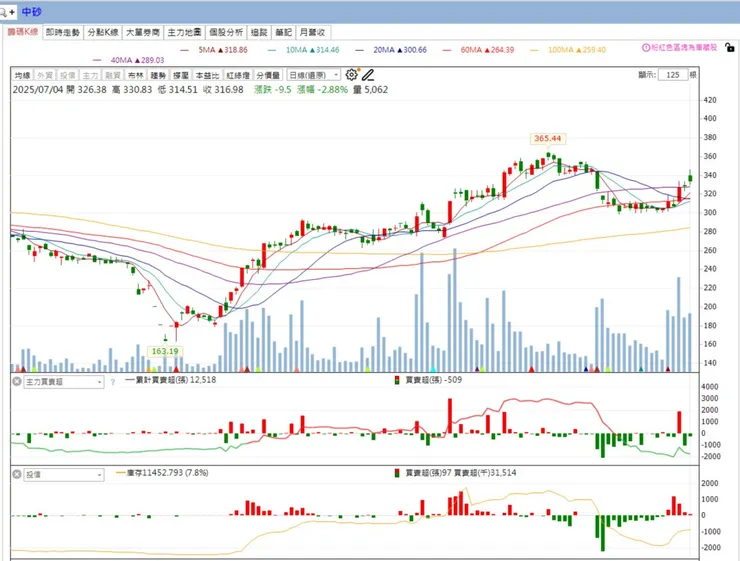Toggle the unlock padlock icon
740x561 pixels.
point(730,47)
